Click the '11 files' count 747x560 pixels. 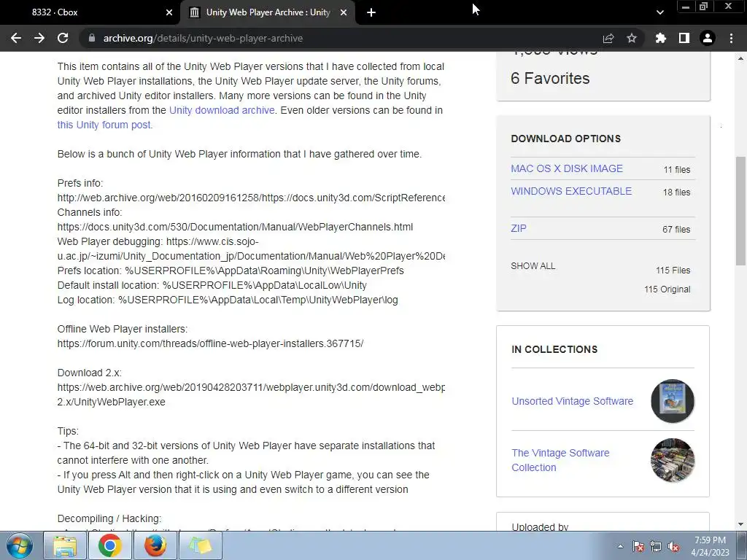coord(676,169)
